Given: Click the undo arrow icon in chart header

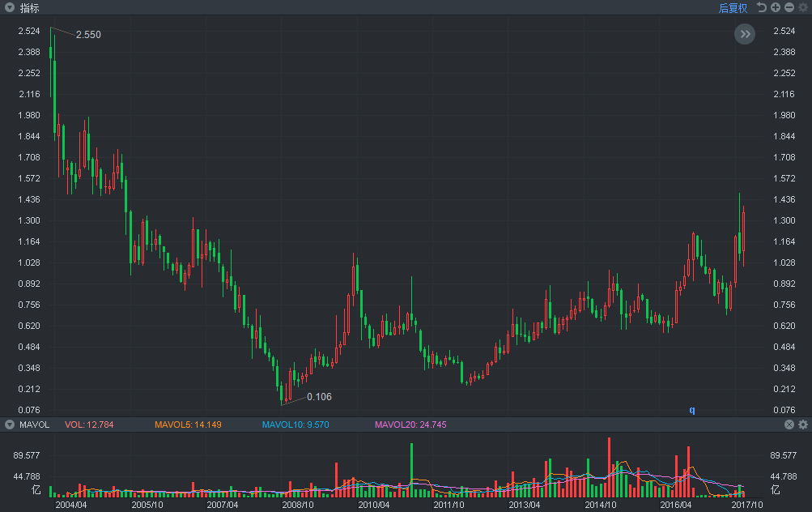Looking at the screenshot, I should pyautogui.click(x=761, y=7).
